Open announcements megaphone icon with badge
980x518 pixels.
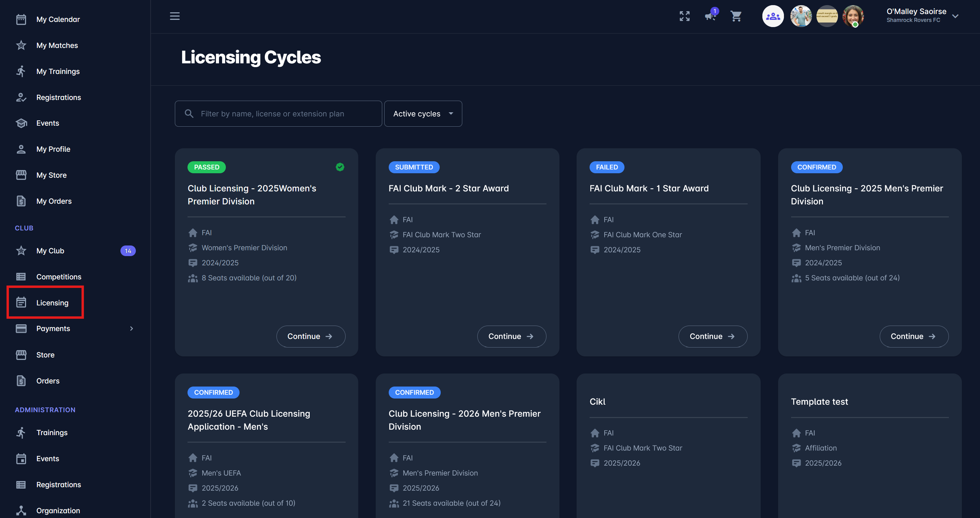tap(710, 16)
